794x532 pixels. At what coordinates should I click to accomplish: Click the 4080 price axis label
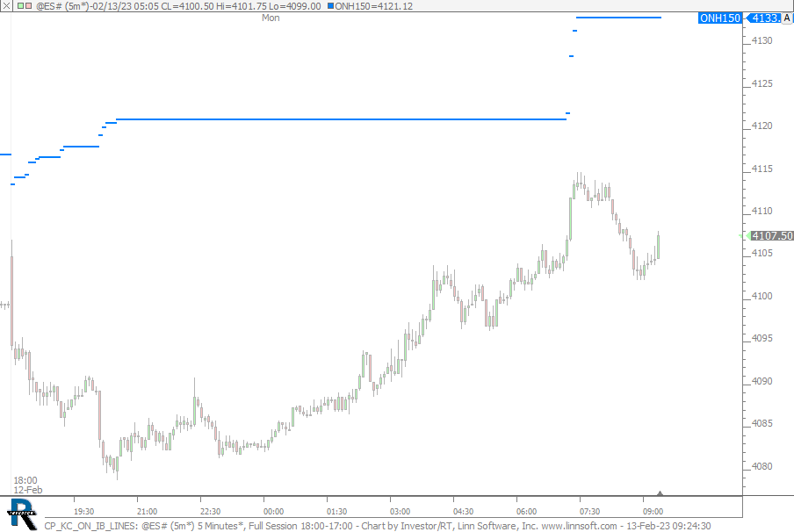(x=762, y=466)
